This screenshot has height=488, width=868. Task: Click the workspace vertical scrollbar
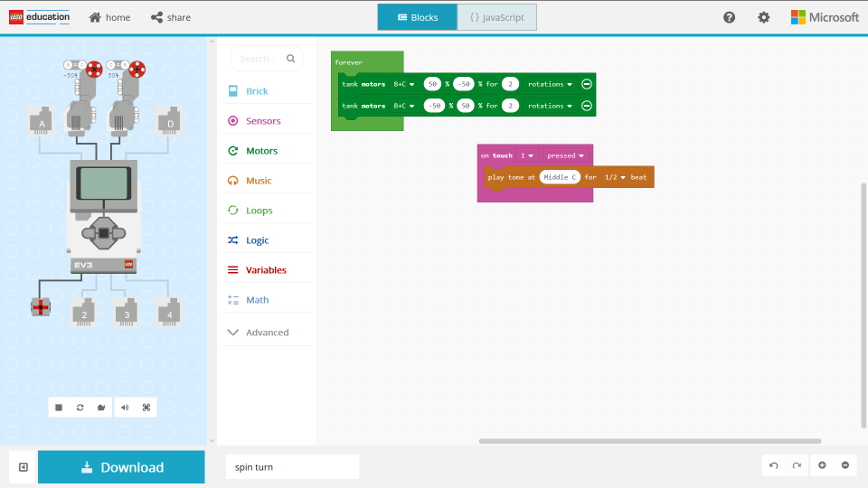[x=863, y=305]
